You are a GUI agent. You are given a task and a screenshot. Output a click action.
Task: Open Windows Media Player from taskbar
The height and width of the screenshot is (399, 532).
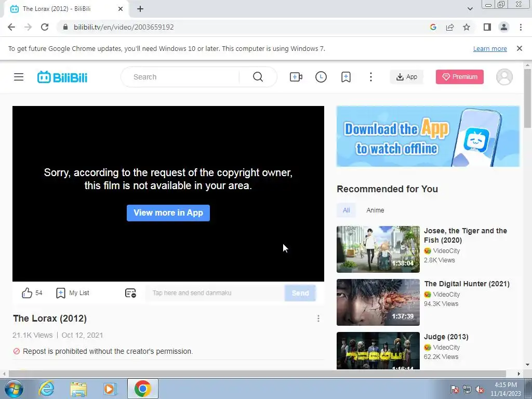pyautogui.click(x=110, y=389)
